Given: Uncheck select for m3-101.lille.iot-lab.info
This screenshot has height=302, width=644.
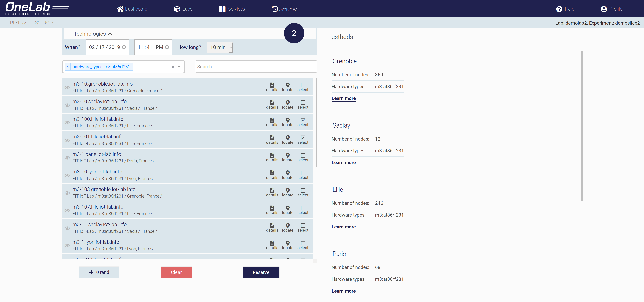Looking at the screenshot, I should point(303,138).
